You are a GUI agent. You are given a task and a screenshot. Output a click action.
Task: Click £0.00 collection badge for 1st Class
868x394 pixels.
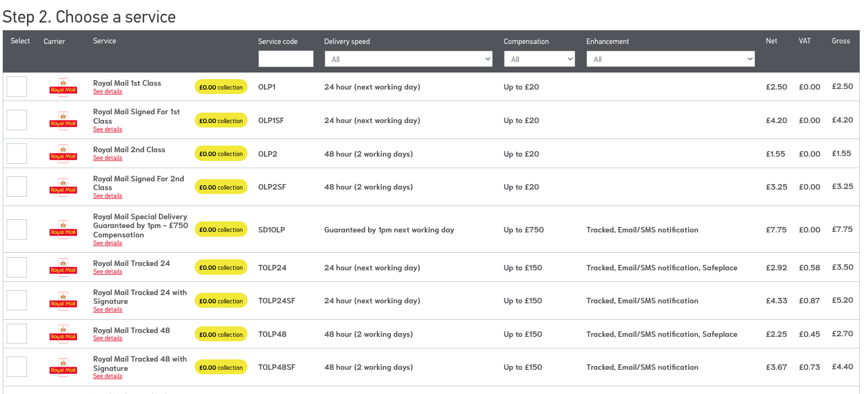pyautogui.click(x=221, y=87)
